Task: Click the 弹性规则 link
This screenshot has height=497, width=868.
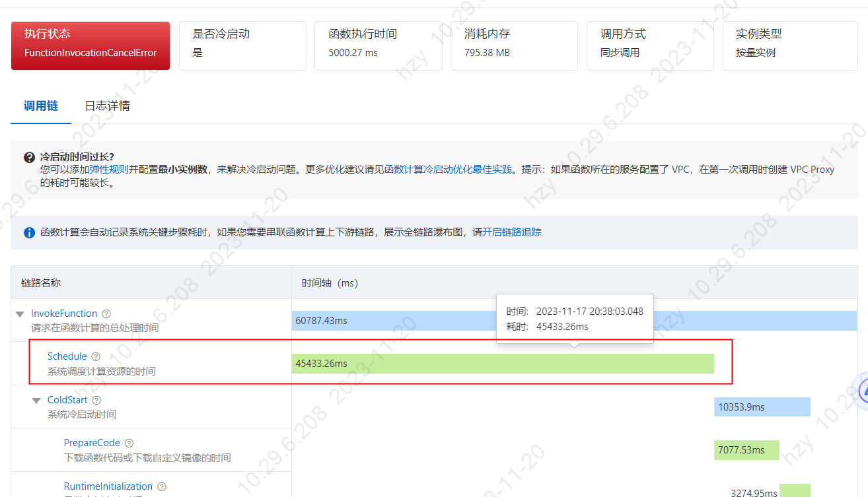Action: [x=109, y=169]
